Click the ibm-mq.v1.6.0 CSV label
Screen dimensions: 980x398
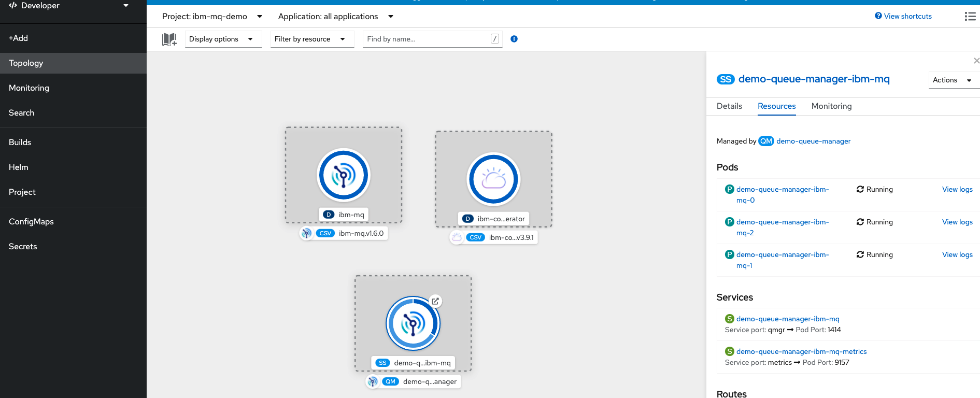click(x=361, y=233)
